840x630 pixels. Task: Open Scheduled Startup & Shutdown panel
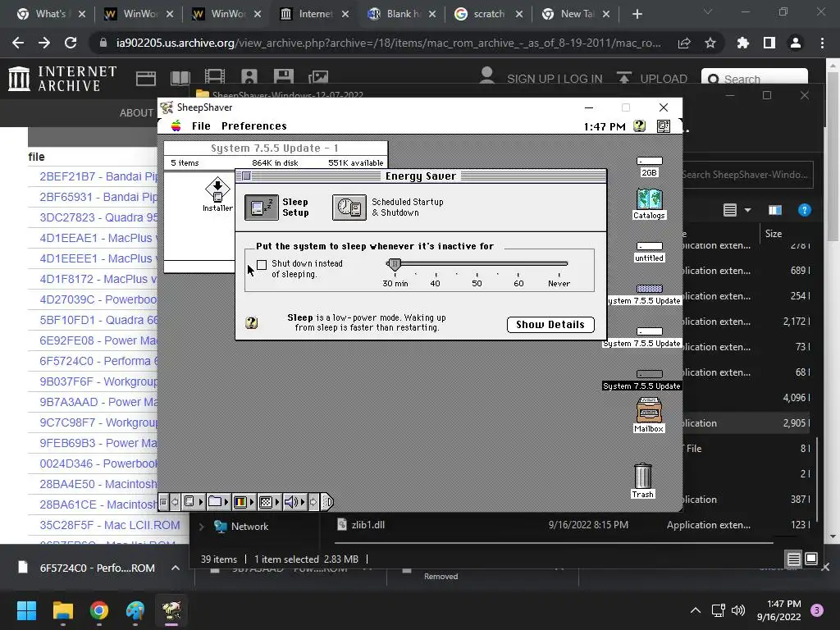point(349,208)
